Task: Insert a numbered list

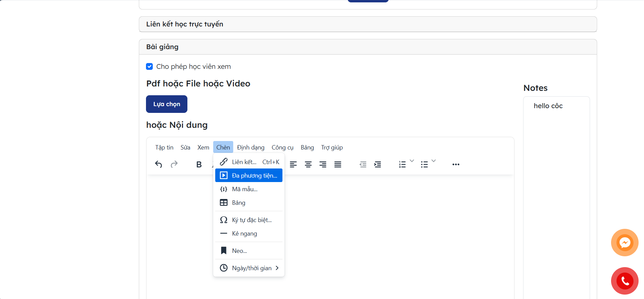Action: (402, 164)
